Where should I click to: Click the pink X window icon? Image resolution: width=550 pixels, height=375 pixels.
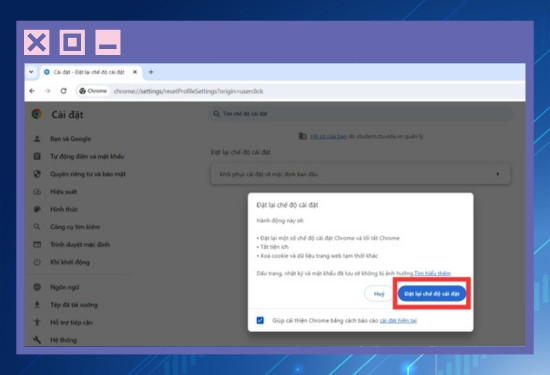point(37,42)
